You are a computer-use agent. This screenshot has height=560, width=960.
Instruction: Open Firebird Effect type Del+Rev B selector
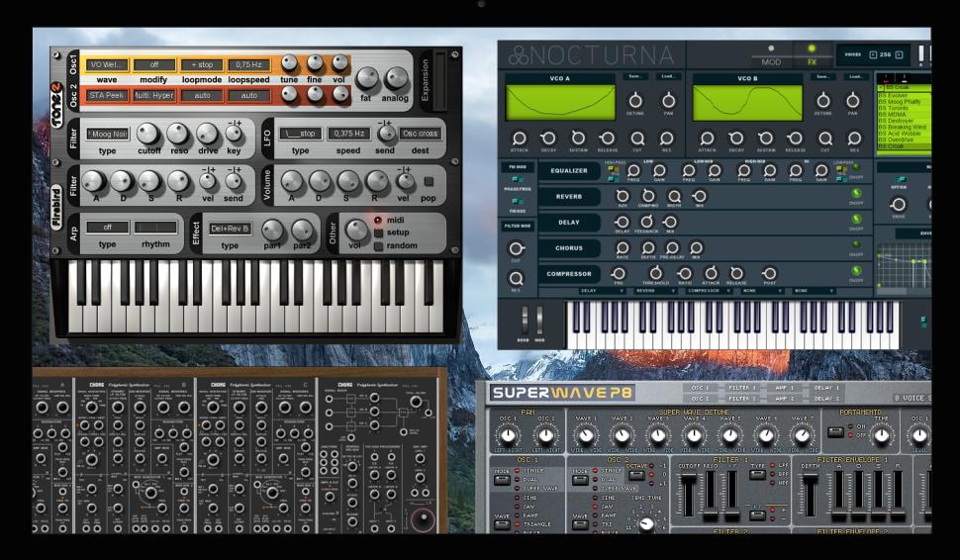[230, 229]
